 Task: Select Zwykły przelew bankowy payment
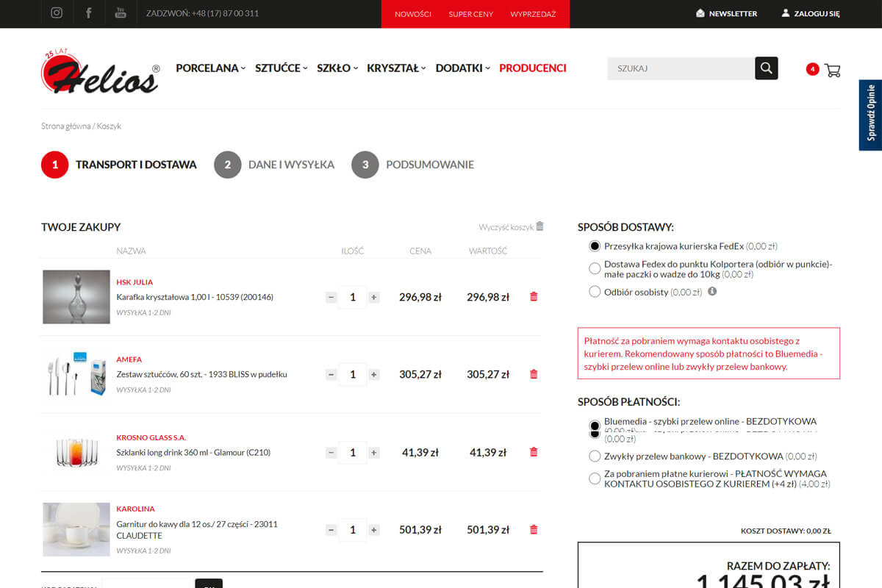coord(595,456)
